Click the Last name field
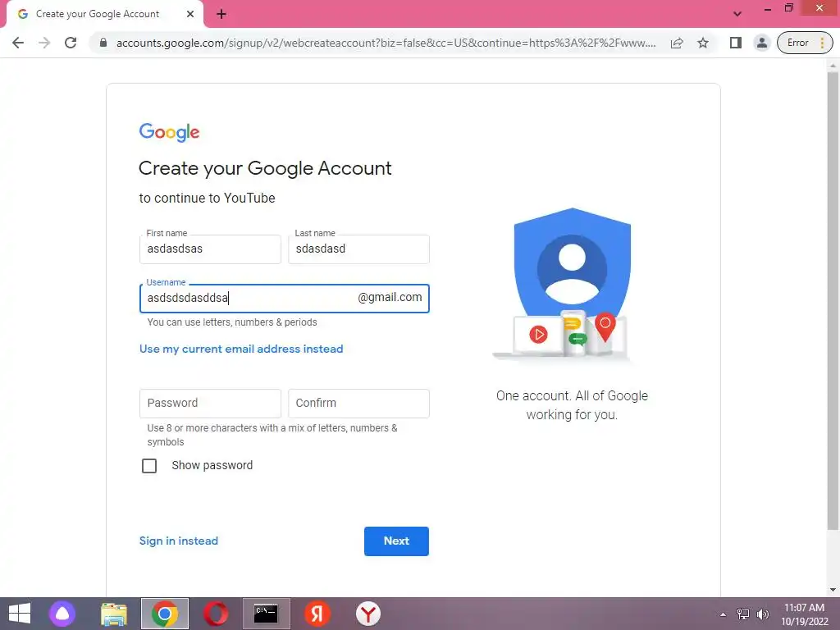This screenshot has width=840, height=630. pos(359,249)
